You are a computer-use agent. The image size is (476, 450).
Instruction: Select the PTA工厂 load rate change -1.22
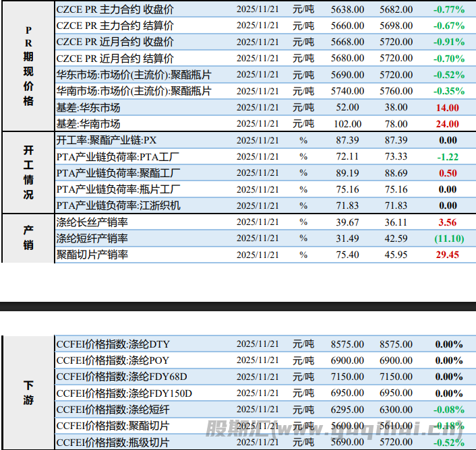tap(448, 156)
